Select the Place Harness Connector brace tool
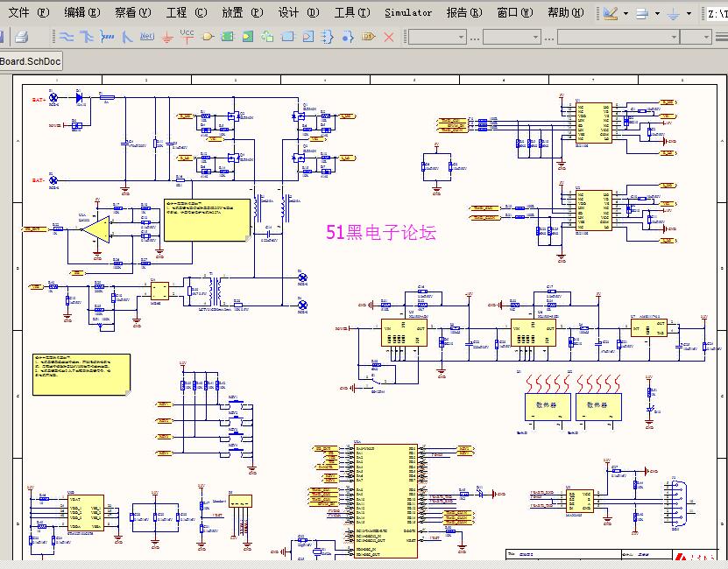 [328, 37]
